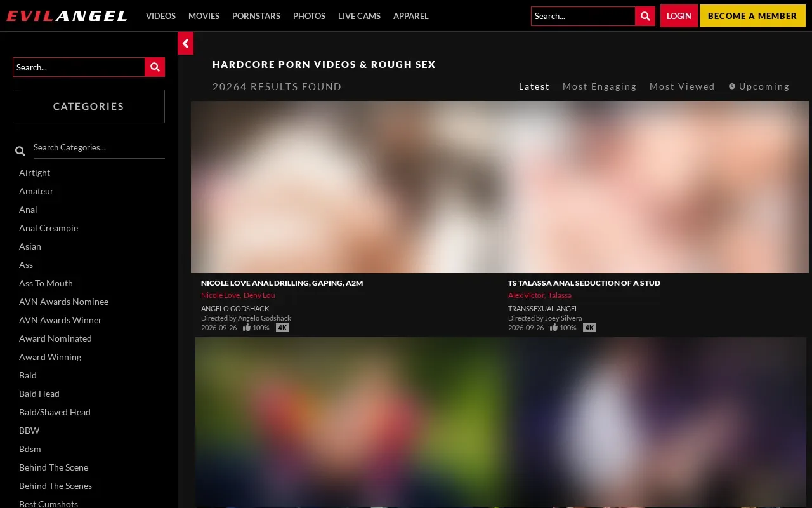Sort results by Most Viewed
812x508 pixels.
682,86
